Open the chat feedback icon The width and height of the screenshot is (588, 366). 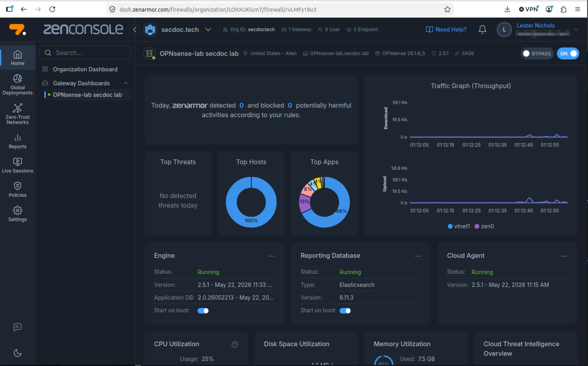click(17, 327)
